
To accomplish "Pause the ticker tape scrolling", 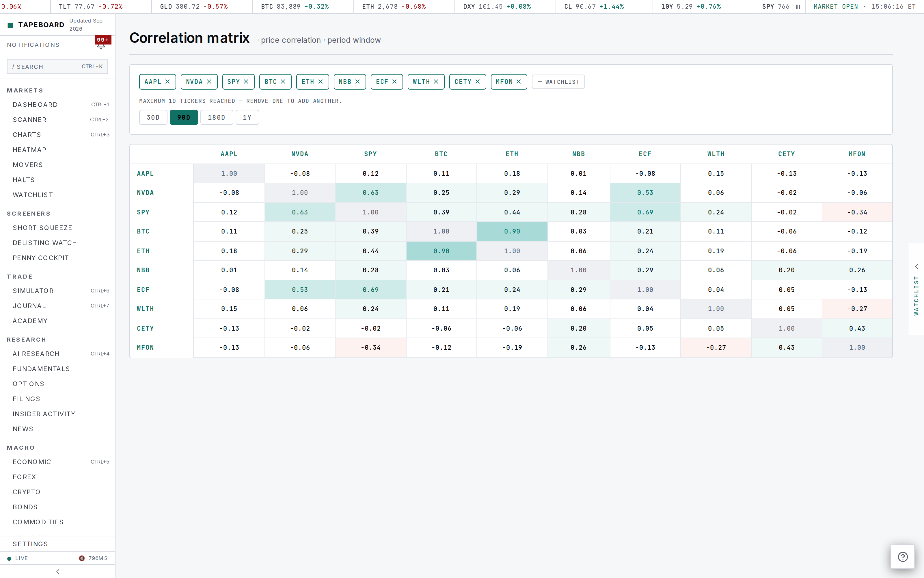I will point(798,6).
